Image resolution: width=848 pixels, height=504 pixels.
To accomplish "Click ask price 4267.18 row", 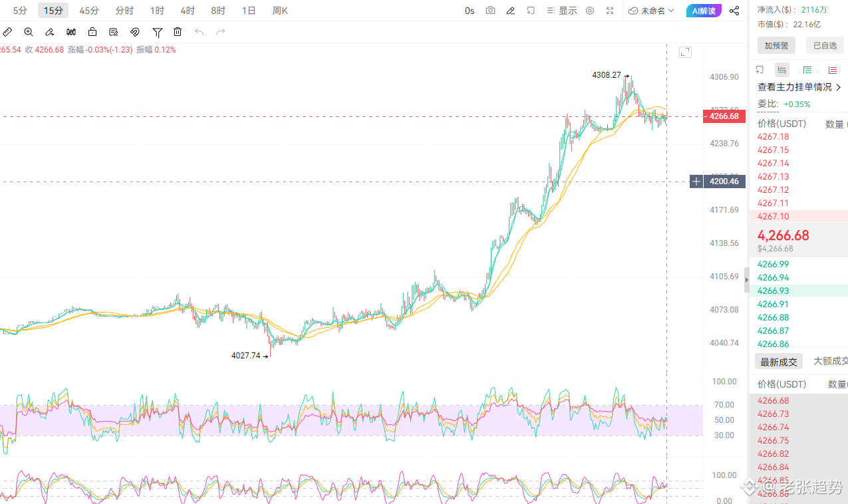I will click(x=799, y=136).
